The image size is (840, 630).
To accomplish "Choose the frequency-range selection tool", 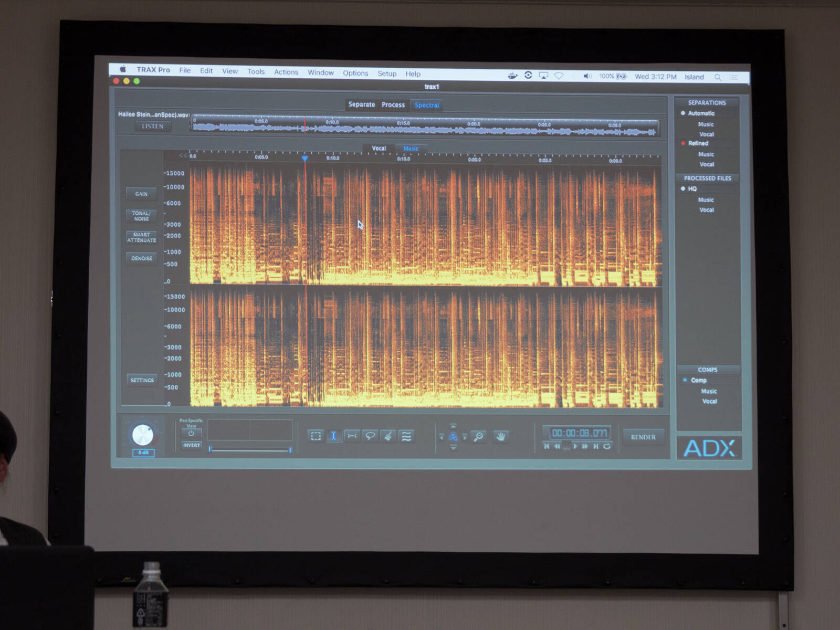I will (x=352, y=436).
